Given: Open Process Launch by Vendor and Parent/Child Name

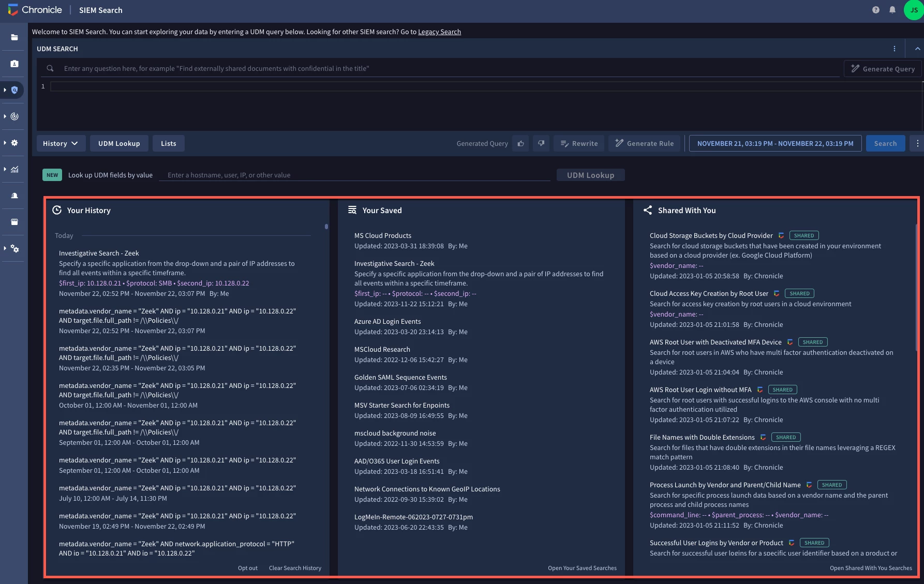Looking at the screenshot, I should (725, 485).
